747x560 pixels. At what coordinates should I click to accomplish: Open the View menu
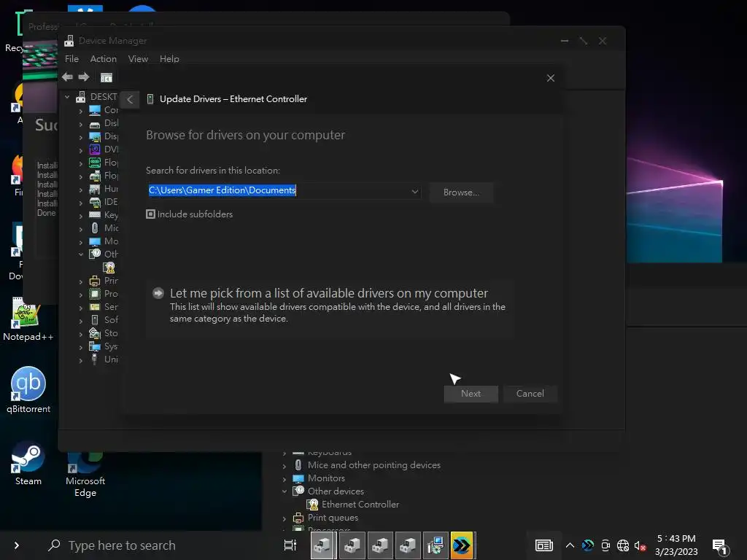click(138, 59)
